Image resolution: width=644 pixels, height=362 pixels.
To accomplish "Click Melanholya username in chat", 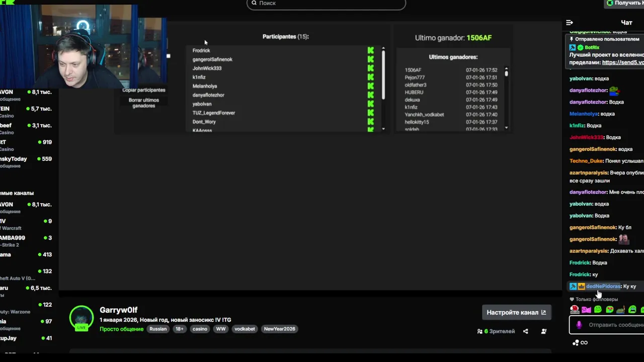I will [584, 114].
